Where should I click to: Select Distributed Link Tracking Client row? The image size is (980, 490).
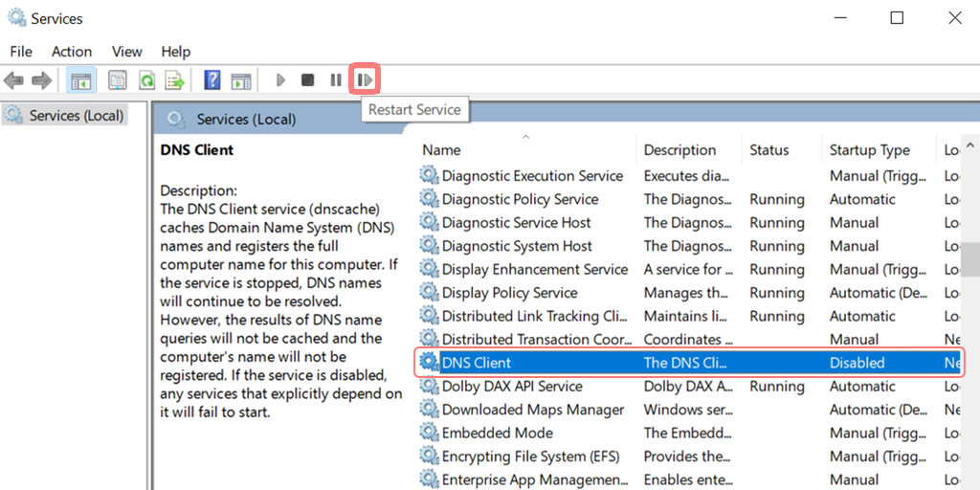coord(690,316)
